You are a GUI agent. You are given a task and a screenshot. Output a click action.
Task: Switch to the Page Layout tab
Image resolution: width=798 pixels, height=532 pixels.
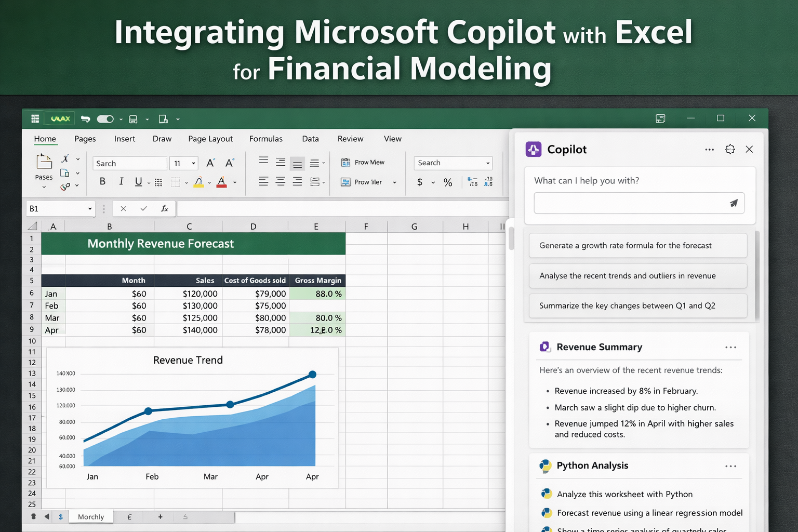pyautogui.click(x=210, y=139)
